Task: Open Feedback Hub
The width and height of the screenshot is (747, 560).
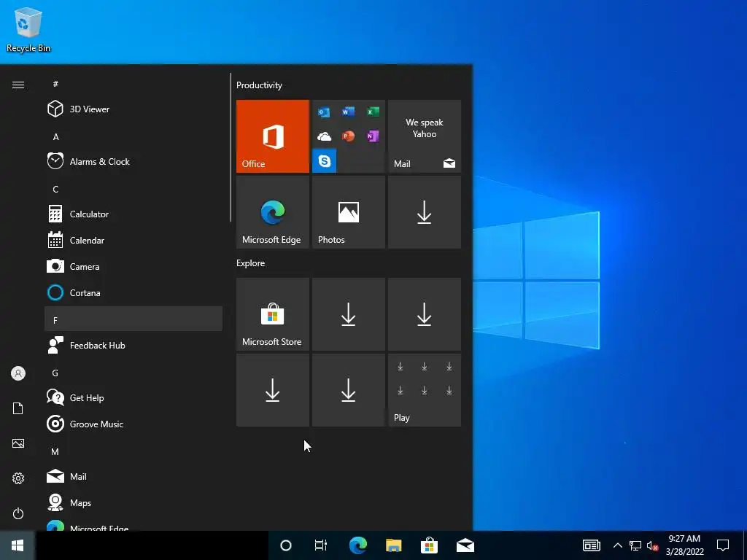Action: tap(133, 345)
